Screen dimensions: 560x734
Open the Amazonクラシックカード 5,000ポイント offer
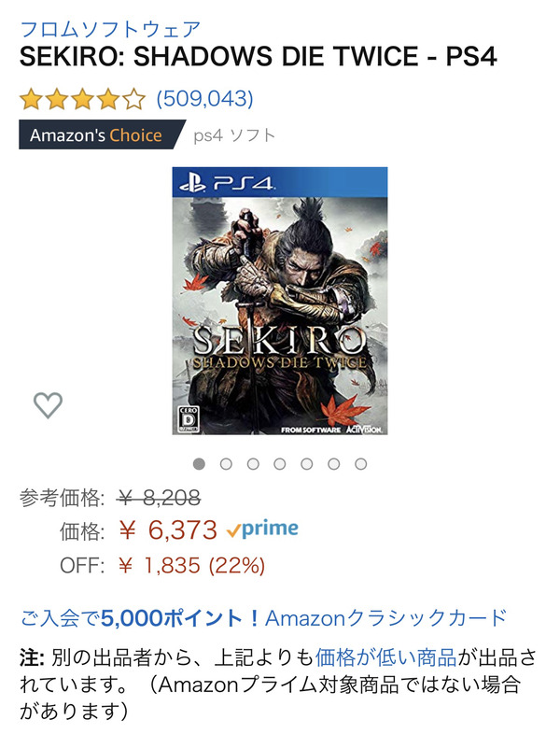click(x=263, y=617)
